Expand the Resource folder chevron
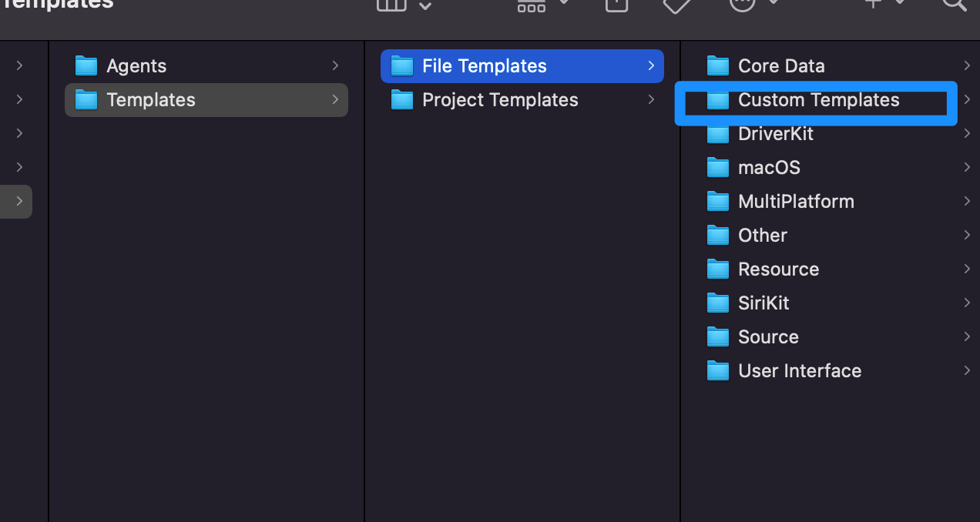Screen dimensions: 980x522 [967, 269]
